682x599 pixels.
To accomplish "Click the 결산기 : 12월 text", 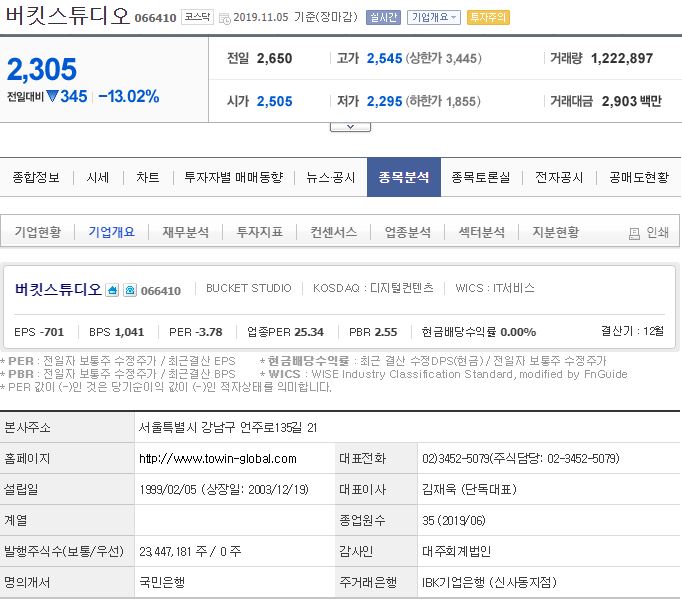I will click(x=632, y=331).
